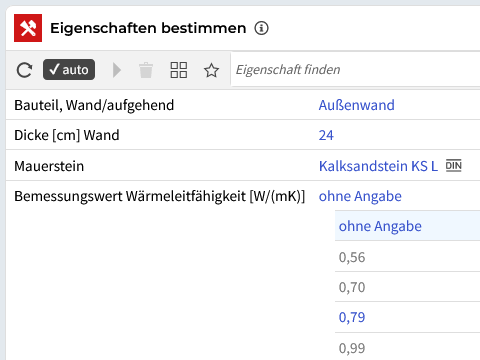Click the Bauteil, Wand/aufgehend property label
Image resolution: width=480 pixels, height=360 pixels.
(x=94, y=105)
